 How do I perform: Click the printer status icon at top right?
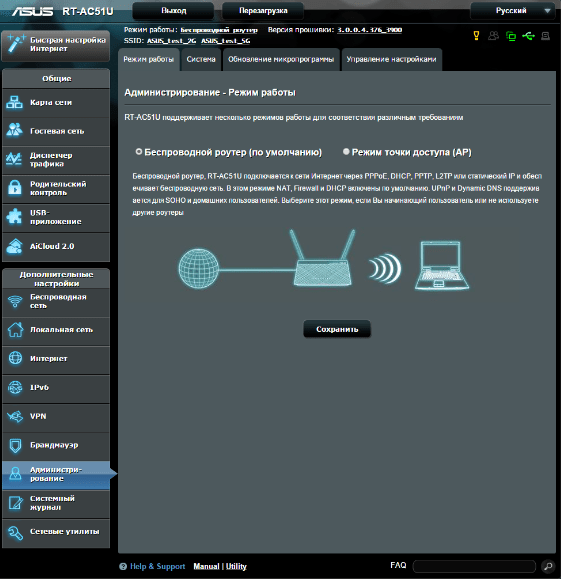(545, 36)
